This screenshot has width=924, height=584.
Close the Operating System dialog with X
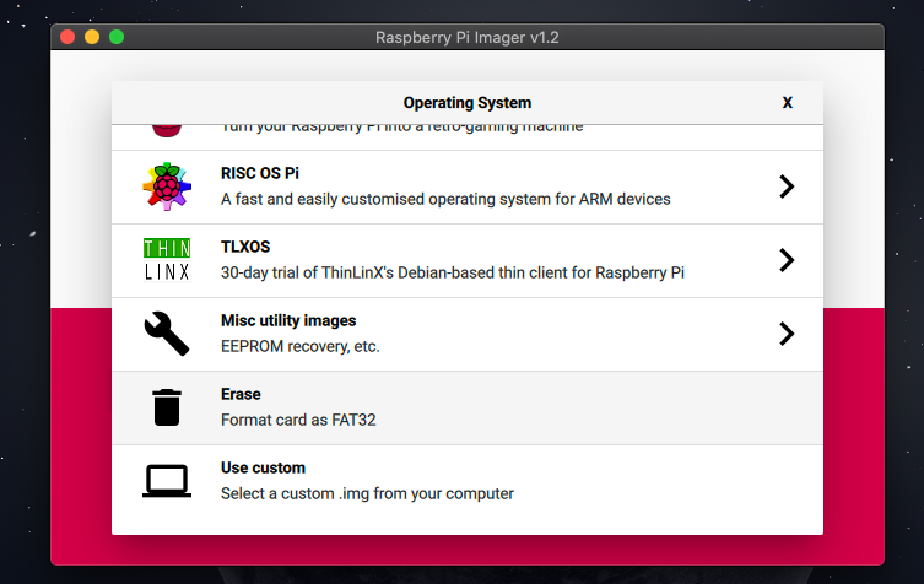pos(787,102)
